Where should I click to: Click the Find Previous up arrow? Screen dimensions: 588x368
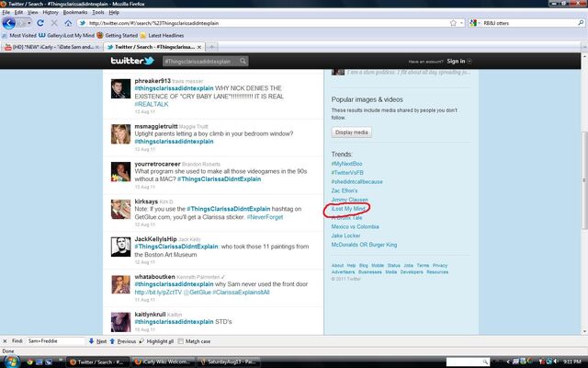click(112, 341)
